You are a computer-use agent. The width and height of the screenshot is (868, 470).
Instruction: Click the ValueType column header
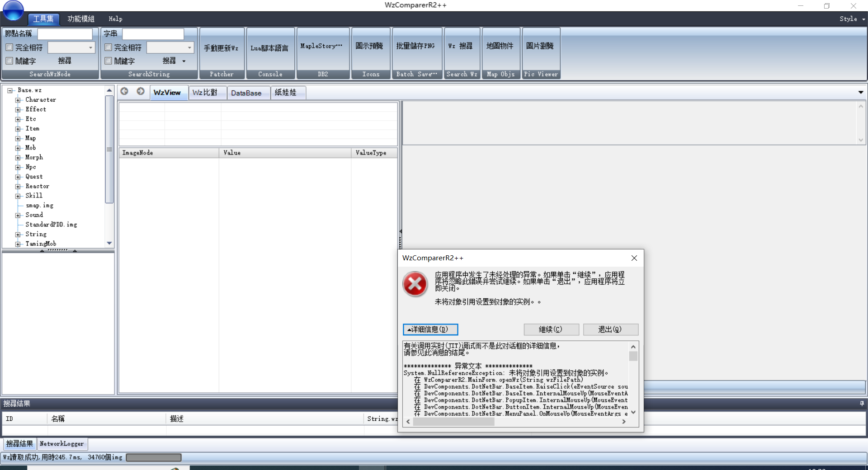375,153
